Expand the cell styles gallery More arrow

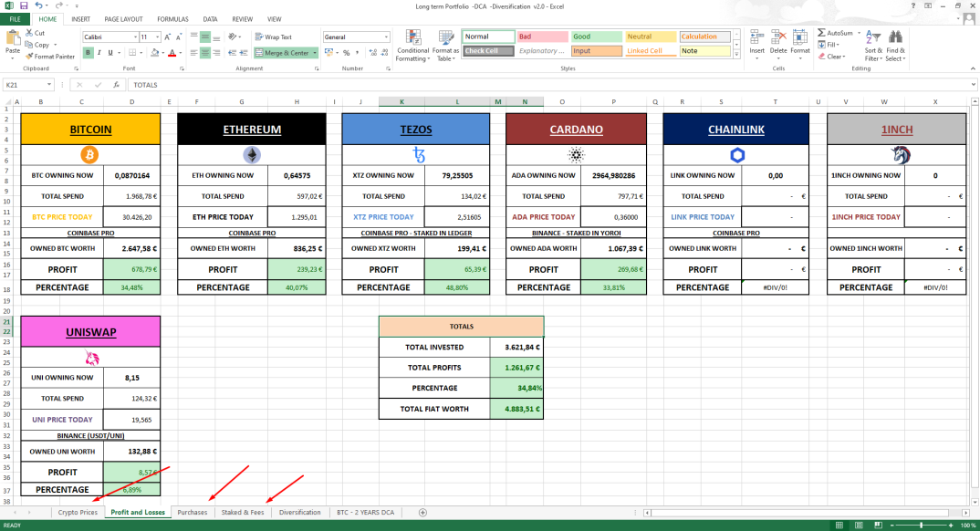737,55
